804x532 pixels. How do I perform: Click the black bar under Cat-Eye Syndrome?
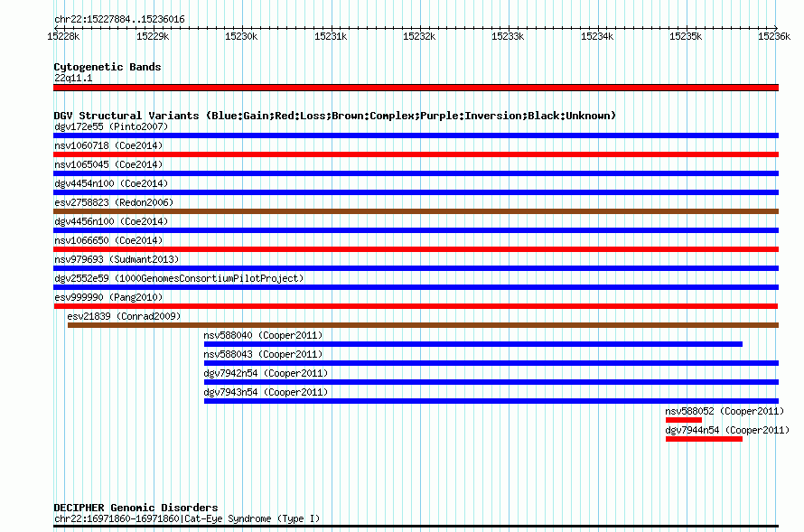coord(416,526)
